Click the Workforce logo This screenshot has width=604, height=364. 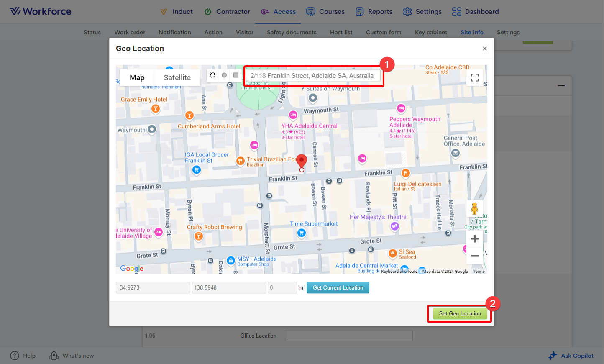click(41, 11)
